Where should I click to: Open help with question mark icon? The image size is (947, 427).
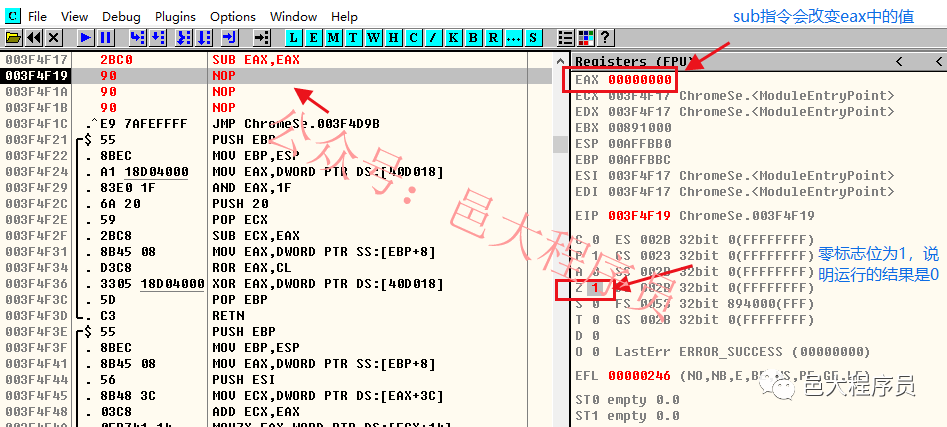point(605,38)
